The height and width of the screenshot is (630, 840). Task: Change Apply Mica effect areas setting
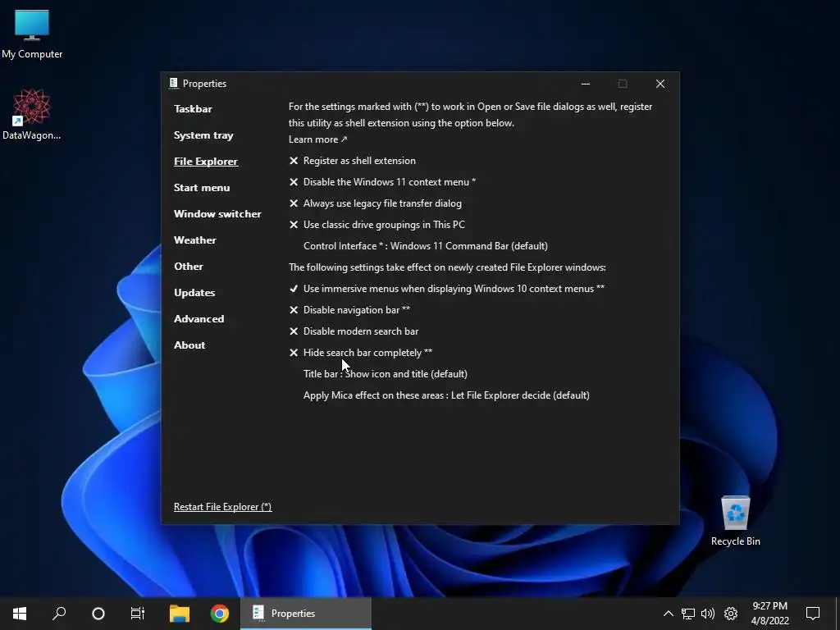pyautogui.click(x=446, y=395)
